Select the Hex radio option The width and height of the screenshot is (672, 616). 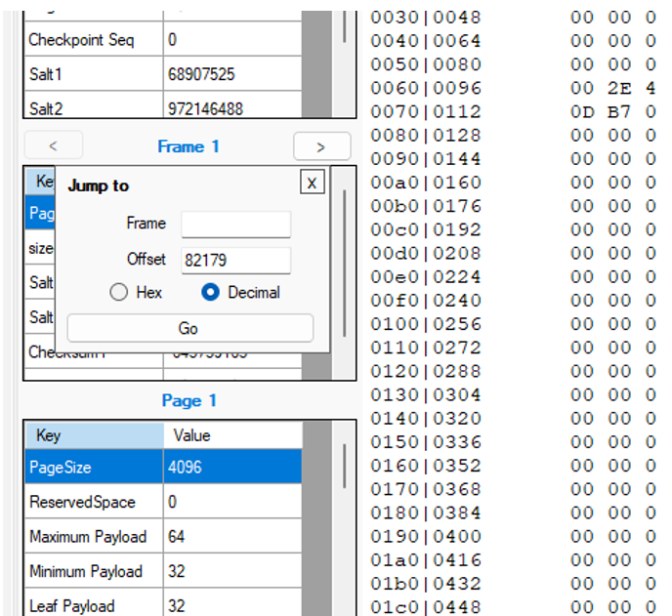pos(120,292)
